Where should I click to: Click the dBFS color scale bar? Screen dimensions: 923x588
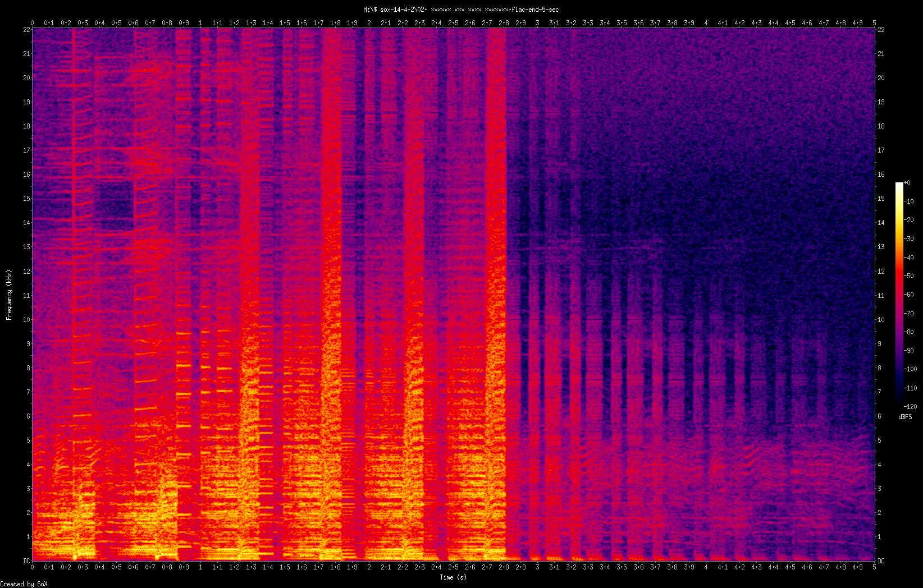pyautogui.click(x=899, y=294)
